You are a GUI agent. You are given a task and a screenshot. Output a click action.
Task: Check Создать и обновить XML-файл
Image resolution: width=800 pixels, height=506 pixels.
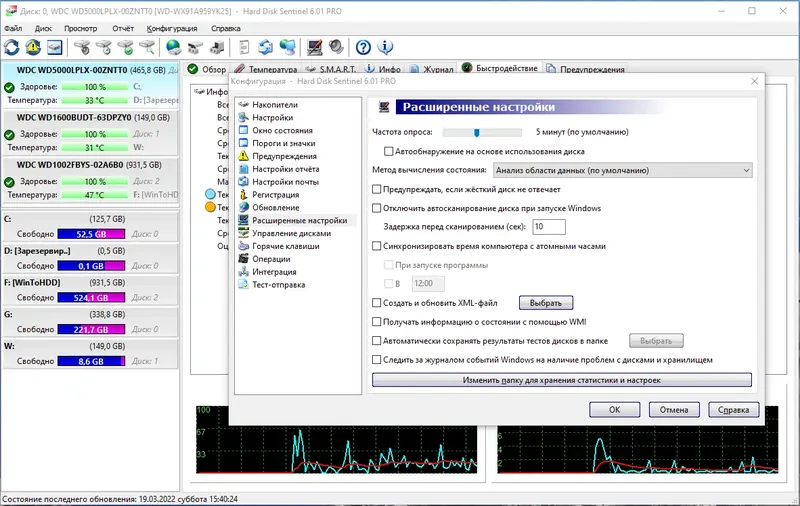pos(377,303)
